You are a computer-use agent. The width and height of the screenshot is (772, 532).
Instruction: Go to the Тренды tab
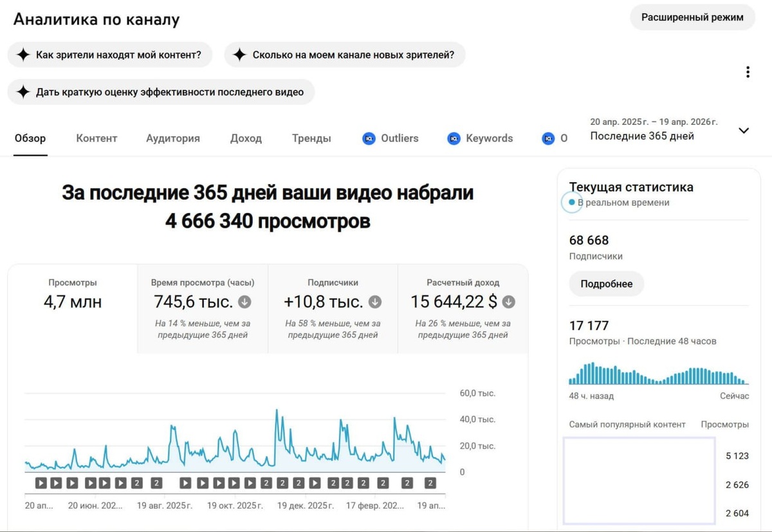311,138
